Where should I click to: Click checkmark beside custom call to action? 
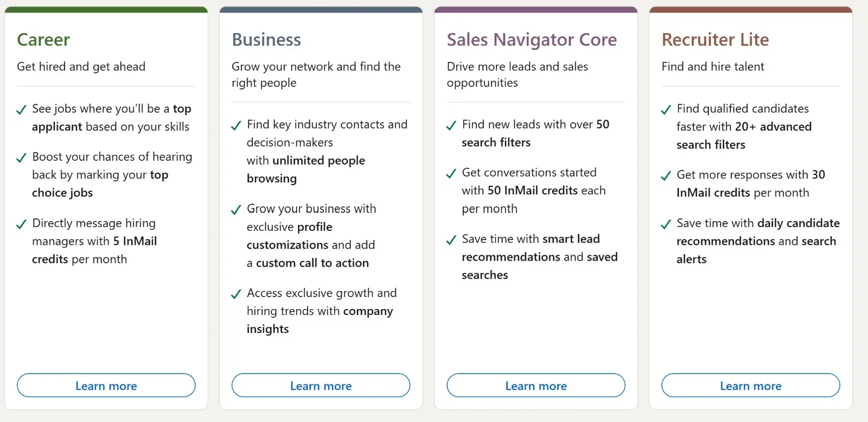tap(236, 210)
